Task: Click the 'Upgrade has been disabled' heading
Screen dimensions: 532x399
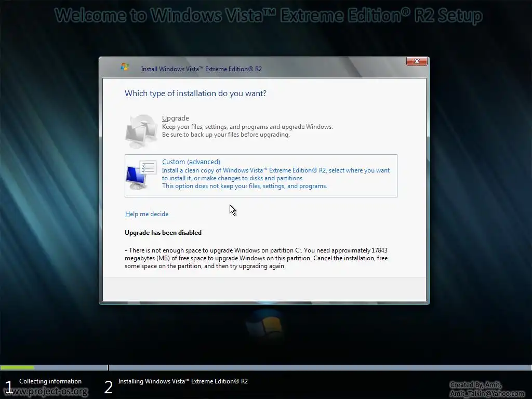Action: pyautogui.click(x=163, y=232)
